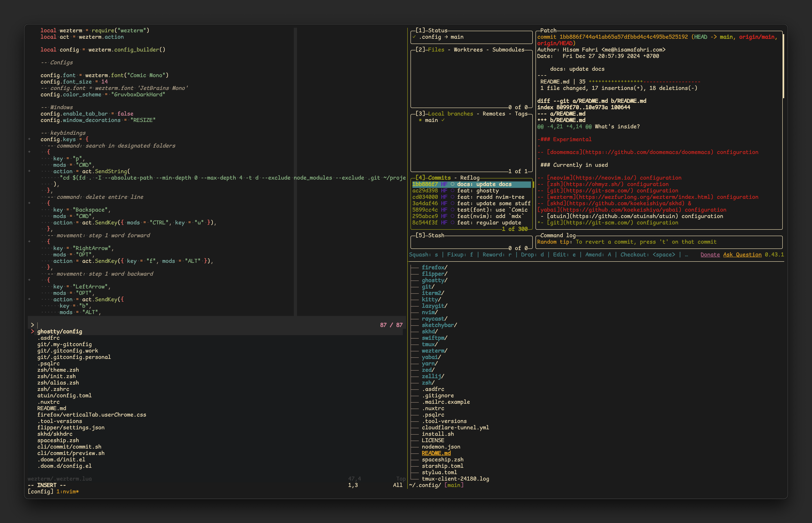Image resolution: width=812 pixels, height=523 pixels.
Task: Click the graph circle on "feat(nvim): add mdx" commit
Action: (x=453, y=216)
